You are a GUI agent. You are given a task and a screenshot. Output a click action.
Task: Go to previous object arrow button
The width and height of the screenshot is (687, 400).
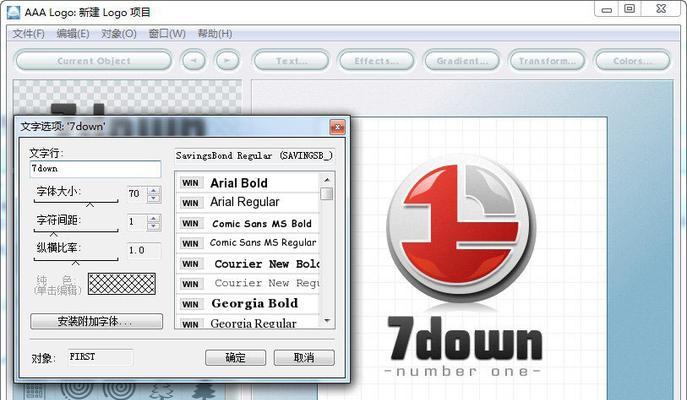[x=193, y=61]
